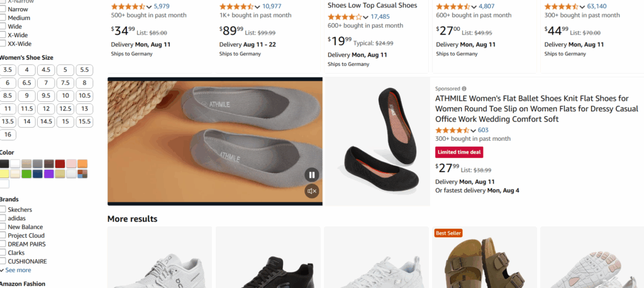
Task: Tick the New Balance brand checkbox
Action: [4, 227]
